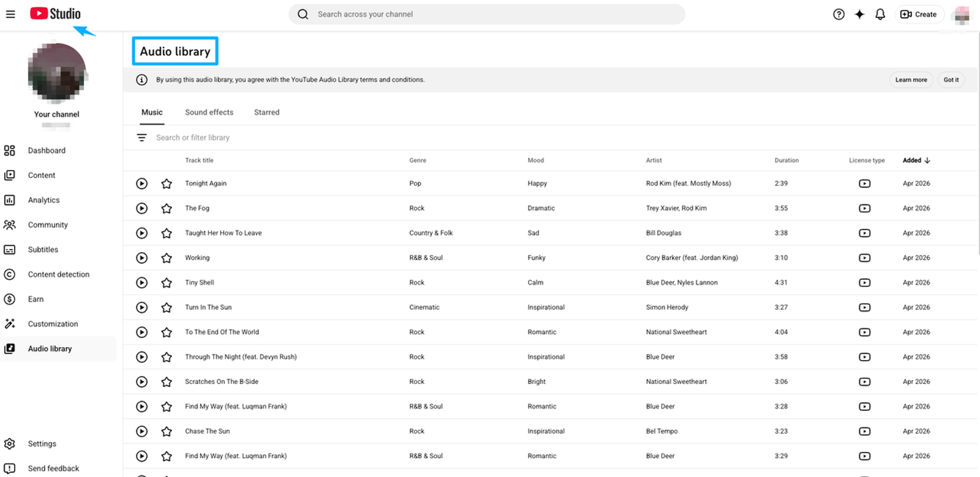
Task: Star the track Tonight Again
Action: coord(167,184)
